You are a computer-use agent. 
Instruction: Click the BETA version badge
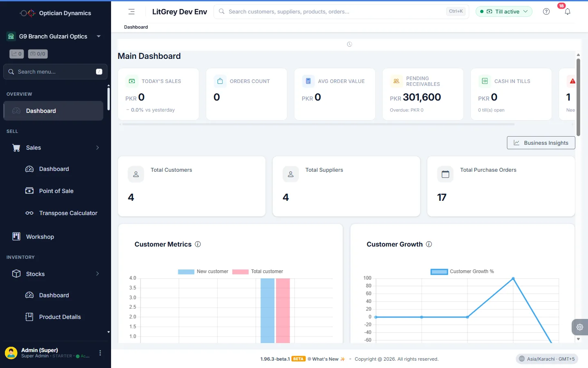[x=298, y=359]
